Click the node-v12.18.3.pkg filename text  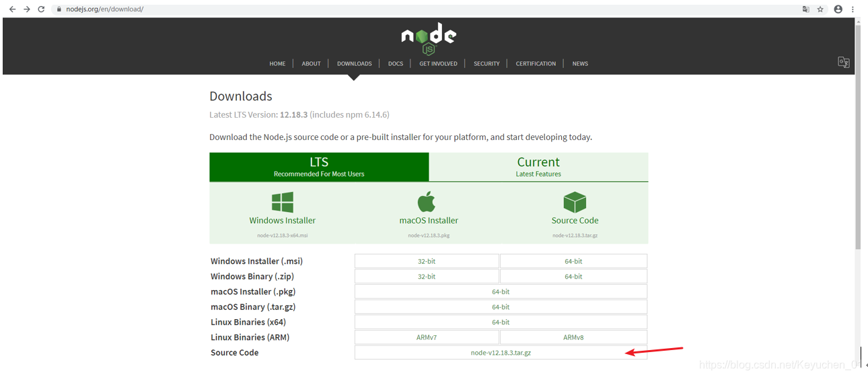(429, 236)
